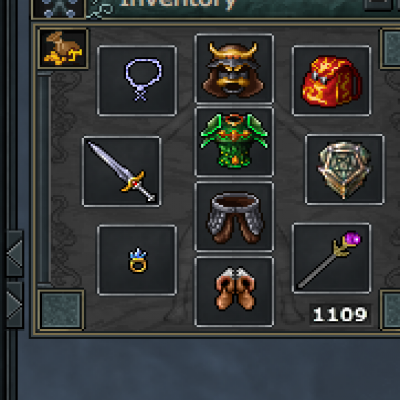Click the top-right teal square button

tap(391, 49)
